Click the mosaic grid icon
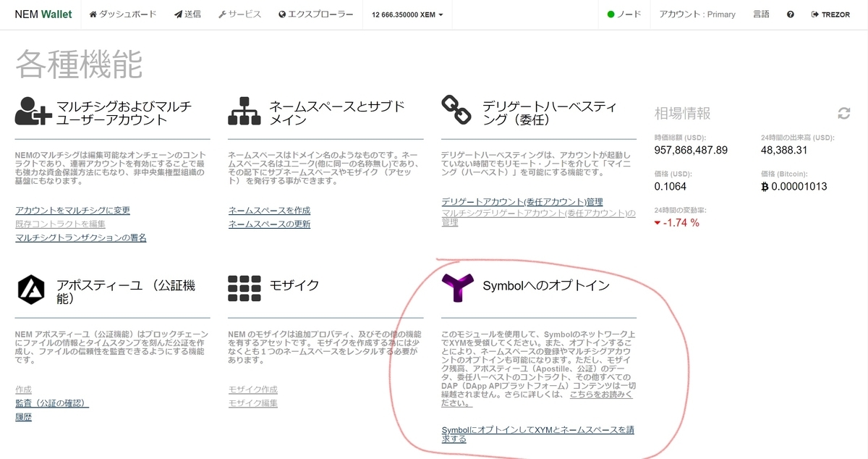 244,287
